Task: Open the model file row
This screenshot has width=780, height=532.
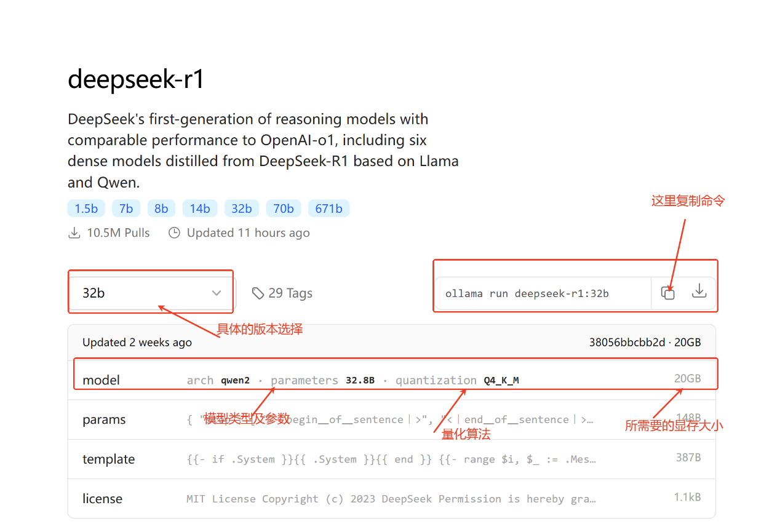Action: pyautogui.click(x=101, y=380)
